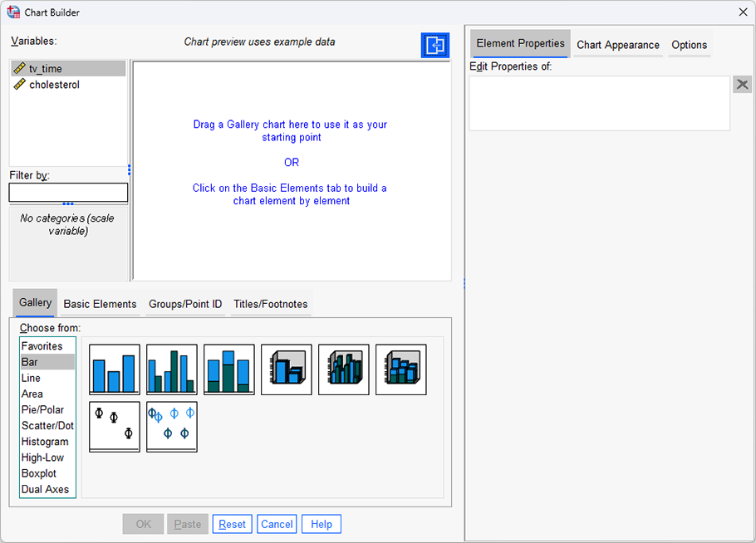Select the Clustered Error Bar icon
The width and height of the screenshot is (756, 543).
coord(171,426)
